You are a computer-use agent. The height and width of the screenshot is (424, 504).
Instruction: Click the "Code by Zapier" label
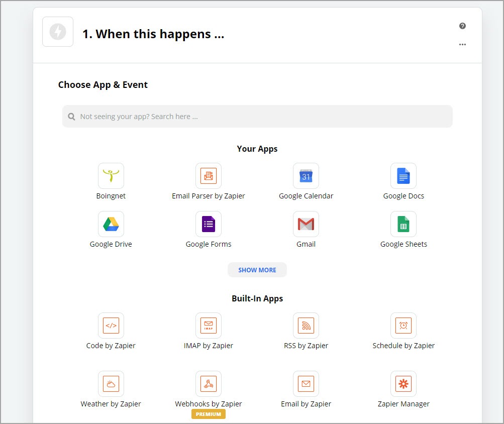pos(111,346)
